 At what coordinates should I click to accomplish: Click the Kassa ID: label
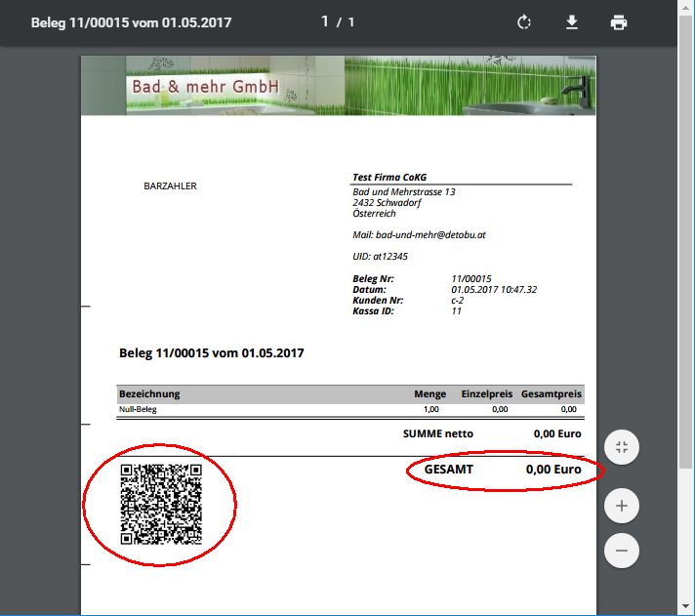pos(373,310)
